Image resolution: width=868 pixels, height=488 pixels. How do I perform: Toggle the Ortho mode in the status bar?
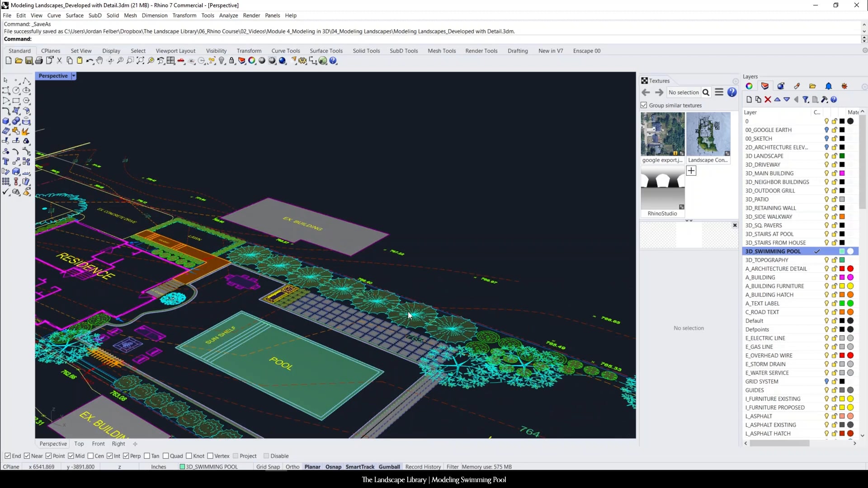[292, 467]
